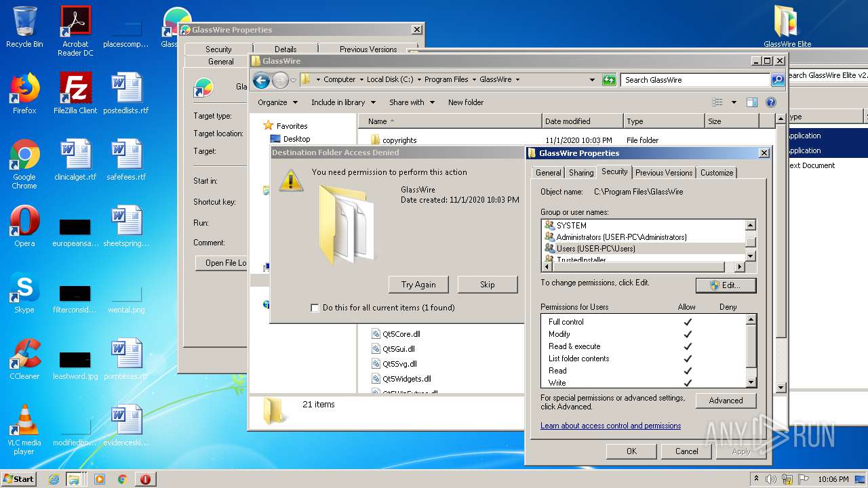Open 'Learn about access control and permissions' link
The image size is (868, 488).
pos(610,426)
